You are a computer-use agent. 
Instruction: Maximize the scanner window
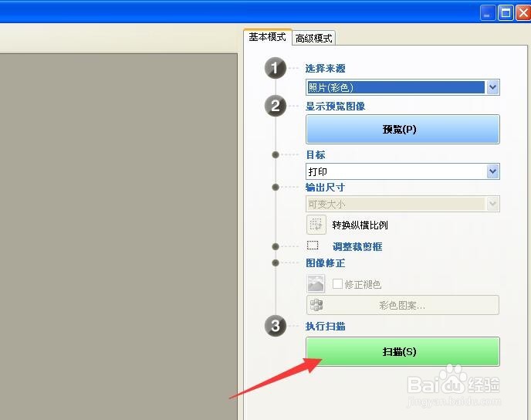click(x=506, y=14)
